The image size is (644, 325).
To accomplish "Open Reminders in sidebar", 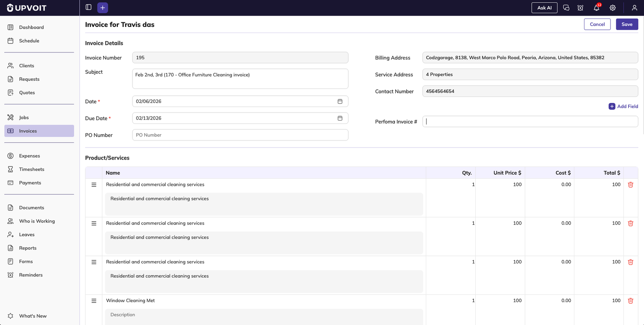I will pyautogui.click(x=39, y=275).
